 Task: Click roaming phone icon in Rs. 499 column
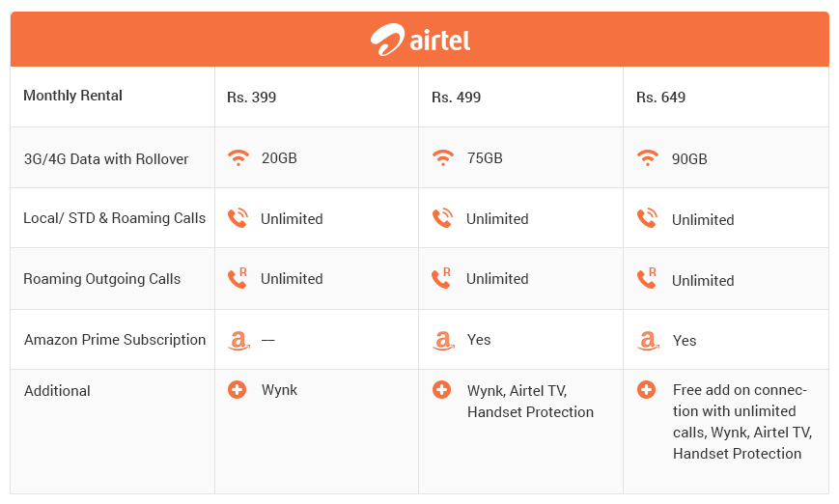441,278
